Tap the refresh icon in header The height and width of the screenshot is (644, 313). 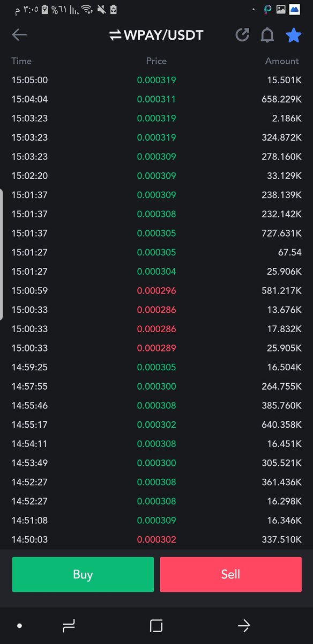242,35
